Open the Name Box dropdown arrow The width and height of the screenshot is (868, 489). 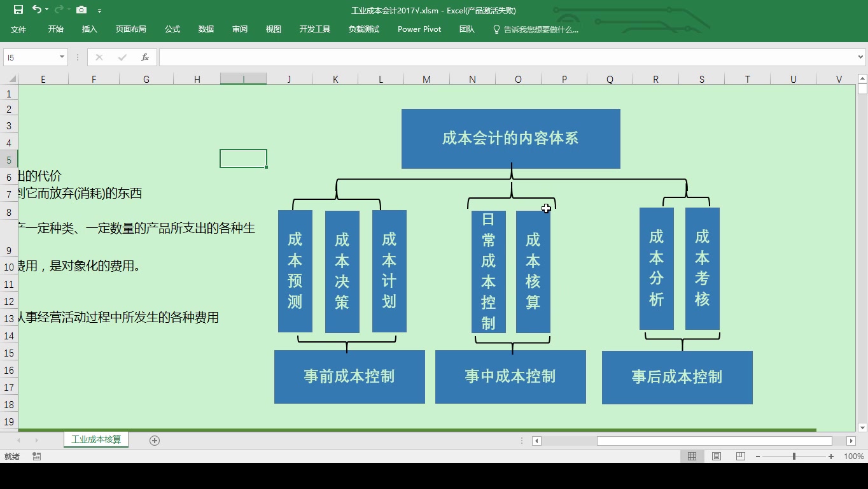tap(61, 57)
